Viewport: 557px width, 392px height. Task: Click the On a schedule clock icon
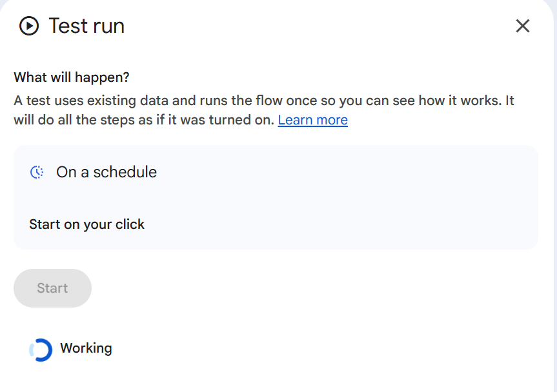[37, 172]
